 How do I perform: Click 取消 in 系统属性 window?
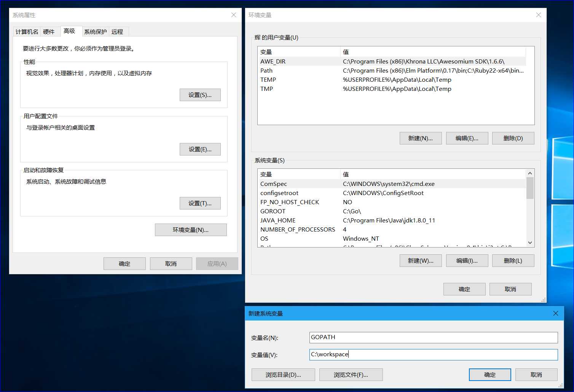[171, 264]
